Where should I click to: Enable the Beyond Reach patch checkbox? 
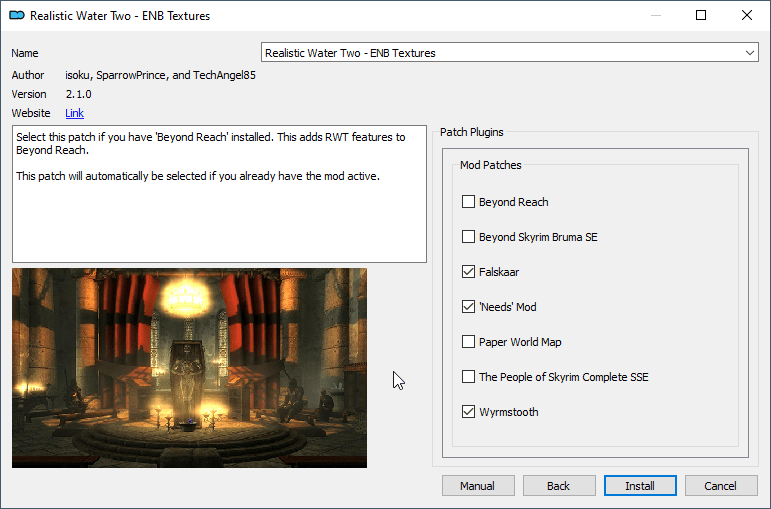pos(468,202)
